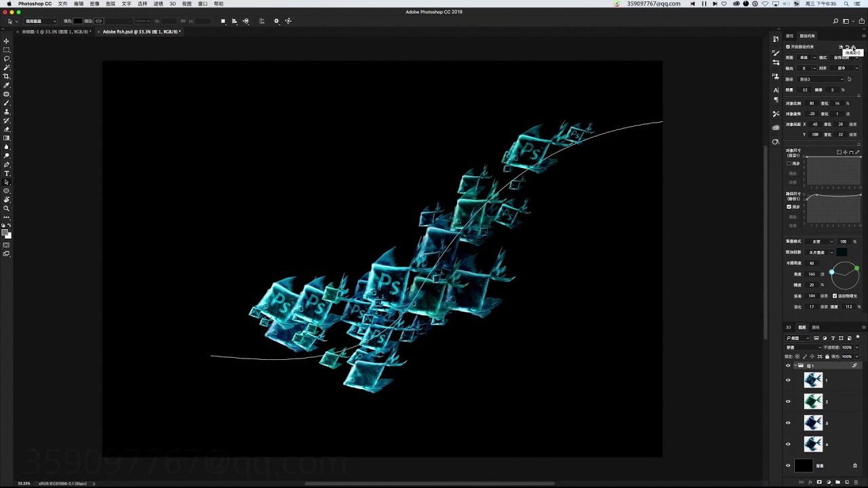
Task: Hide layer 2 visibility eye
Action: coord(788,401)
